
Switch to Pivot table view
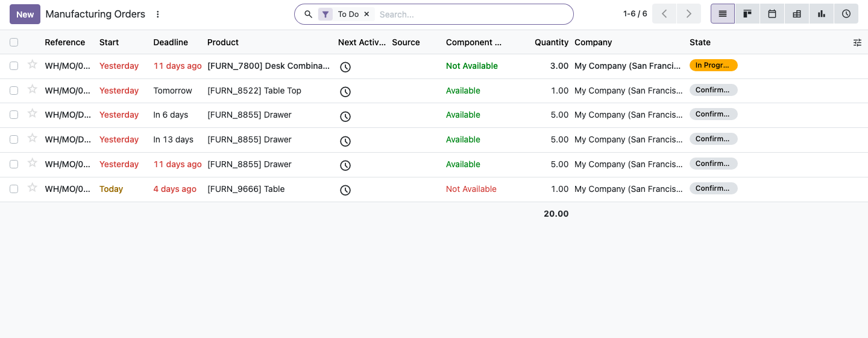pos(797,14)
